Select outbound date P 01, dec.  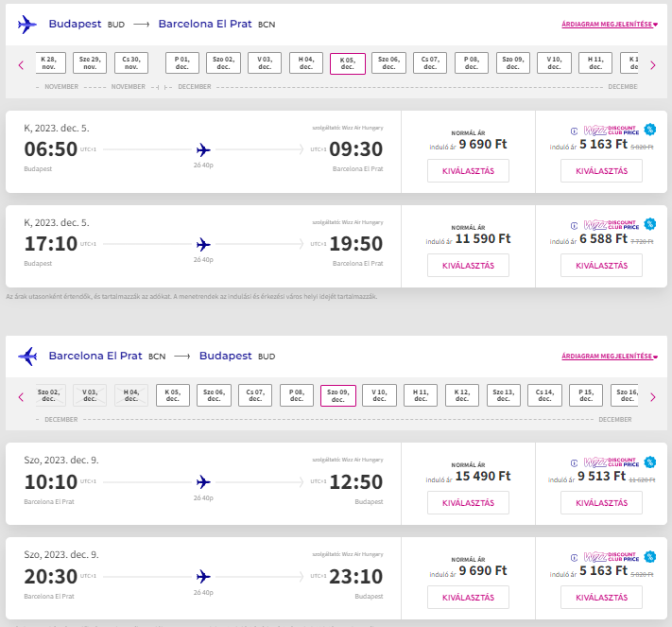pyautogui.click(x=182, y=63)
